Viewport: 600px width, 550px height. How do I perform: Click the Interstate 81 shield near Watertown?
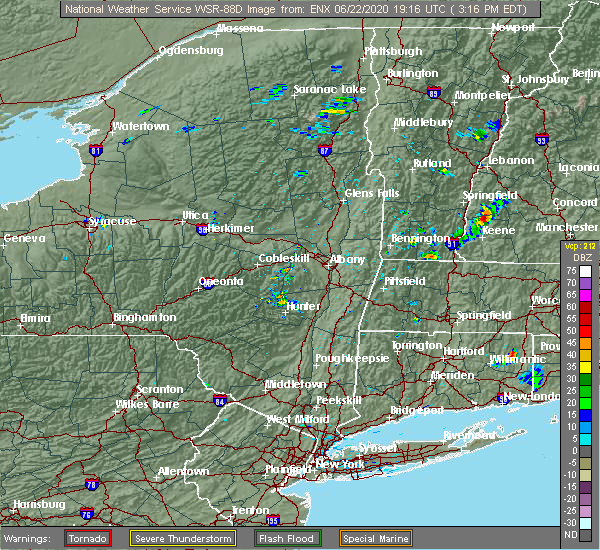[x=96, y=150]
